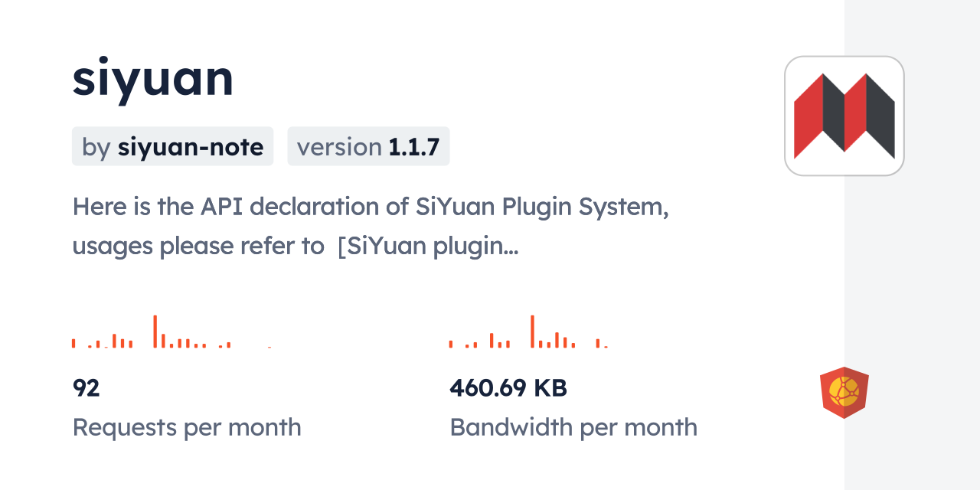Click the "460.69 KB" bandwidth value
This screenshot has width=980, height=490.
pos(508,388)
